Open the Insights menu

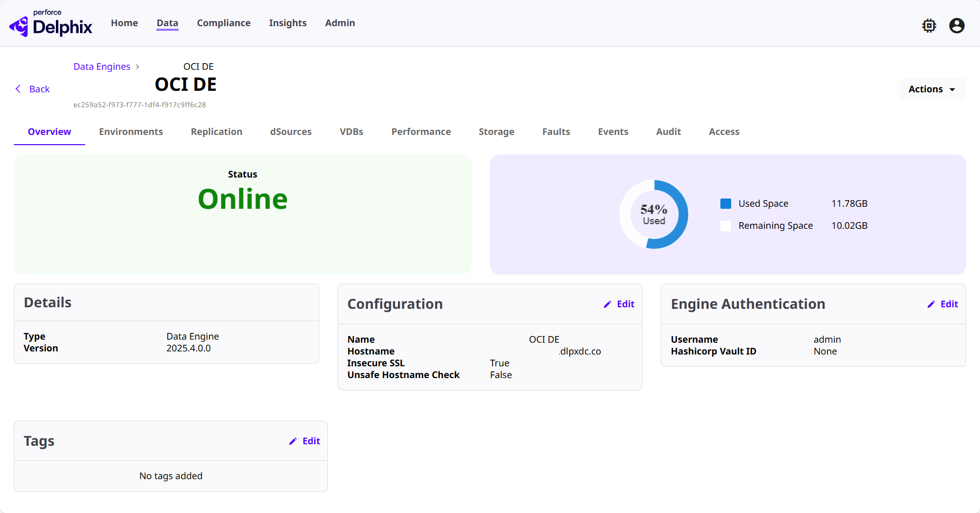(288, 23)
